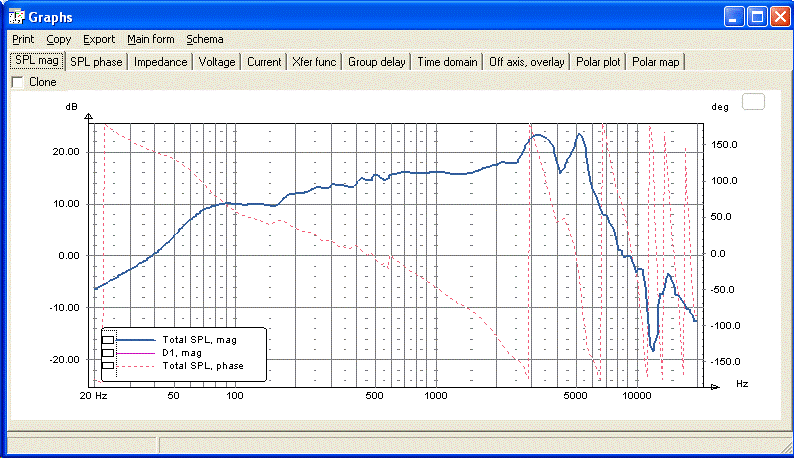Open the Print menu
This screenshot has height=458, width=794.
click(23, 40)
